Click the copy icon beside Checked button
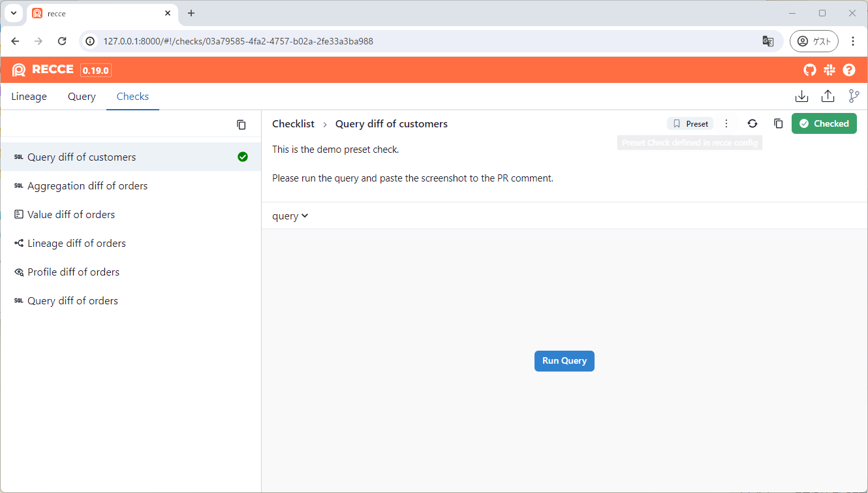868x493 pixels. coord(778,123)
